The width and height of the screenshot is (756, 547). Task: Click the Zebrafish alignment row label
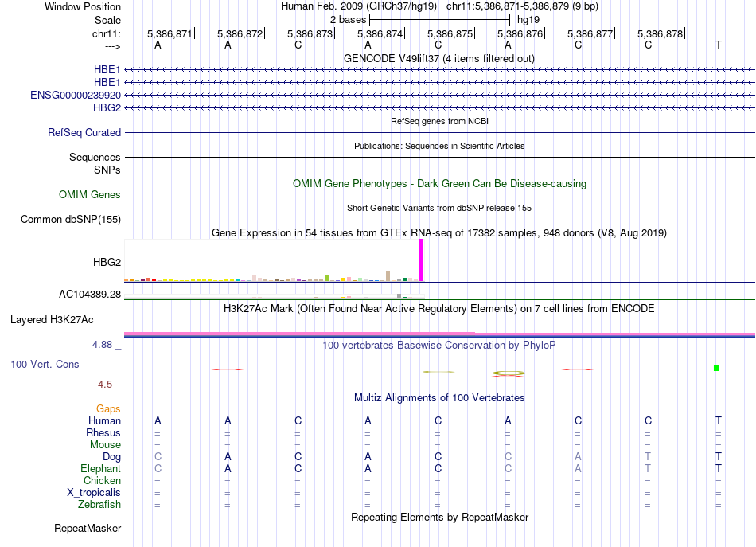(99, 505)
